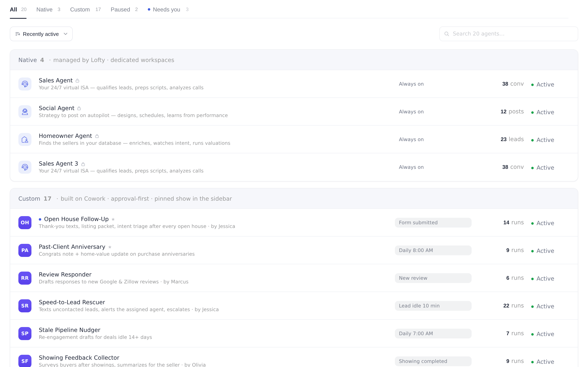Toggle the pin star on Past-Client Anniversary
This screenshot has width=588, height=367.
[x=110, y=247]
